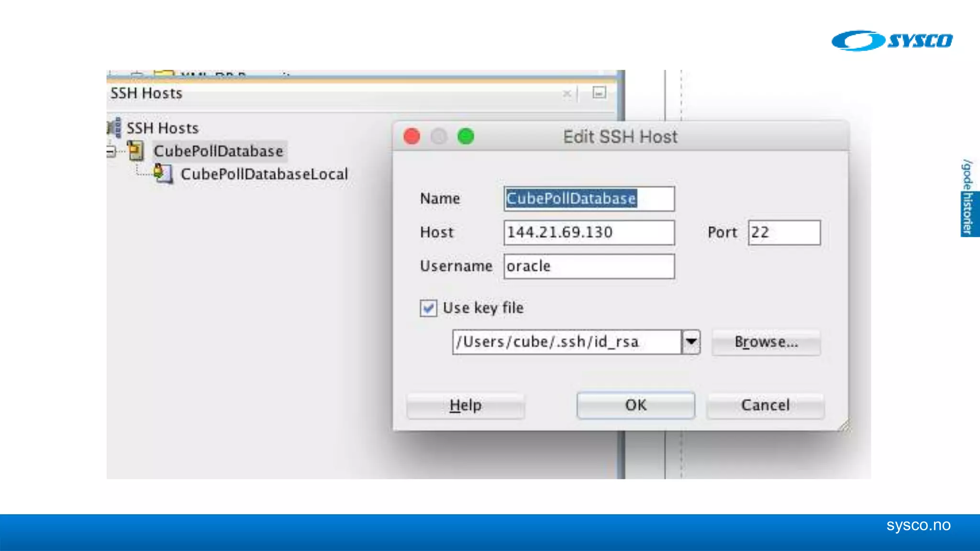The image size is (980, 551).
Task: Select CubePollDatabaseLocal in the tree
Action: pyautogui.click(x=264, y=174)
